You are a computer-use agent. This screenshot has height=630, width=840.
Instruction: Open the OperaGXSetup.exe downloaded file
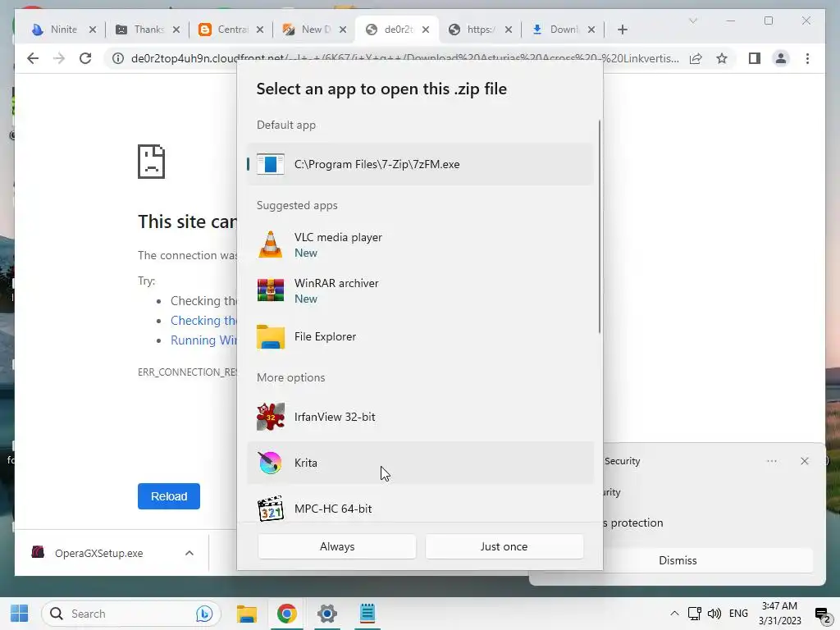(98, 553)
